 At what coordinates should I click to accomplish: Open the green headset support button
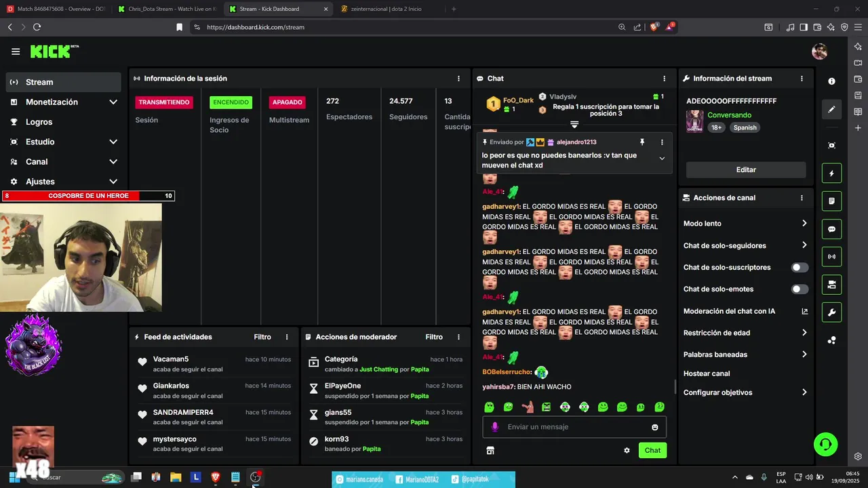click(x=826, y=445)
